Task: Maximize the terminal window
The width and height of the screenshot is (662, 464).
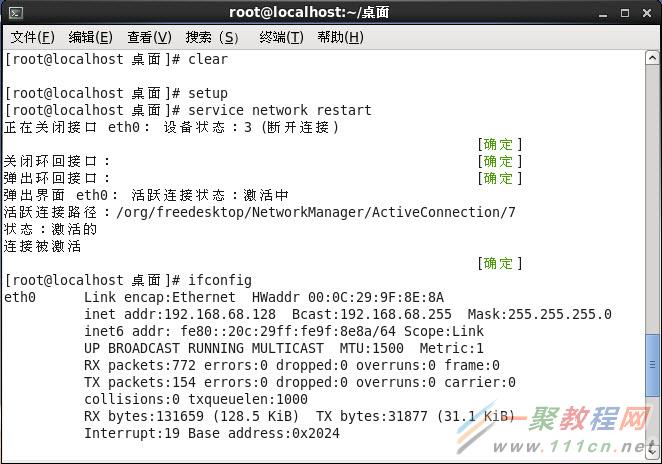Action: tap(625, 14)
